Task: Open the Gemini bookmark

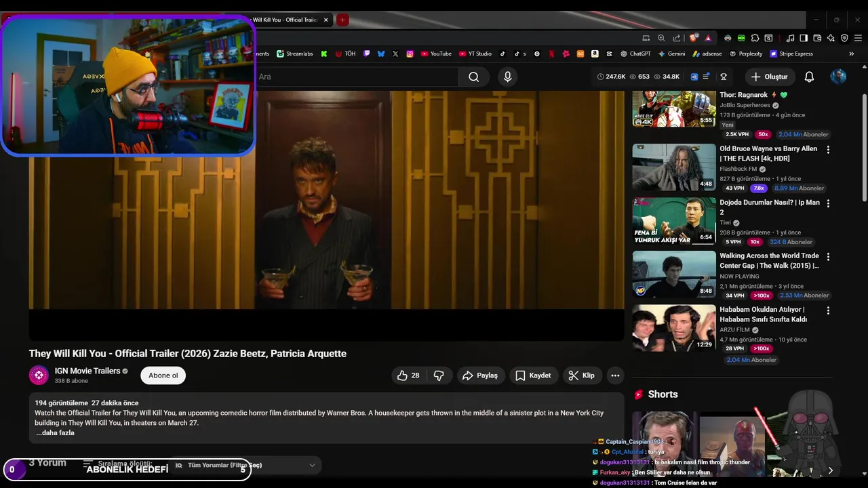Action: pos(671,54)
